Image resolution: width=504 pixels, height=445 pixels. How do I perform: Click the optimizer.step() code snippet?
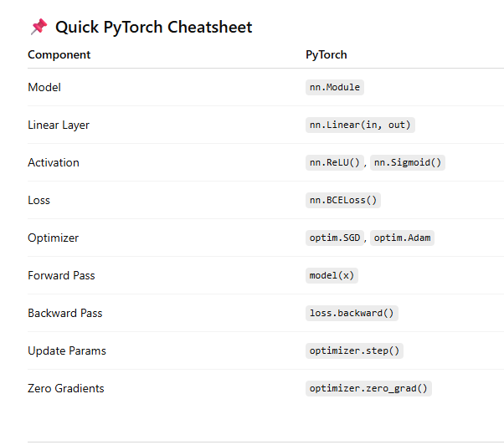[355, 350]
